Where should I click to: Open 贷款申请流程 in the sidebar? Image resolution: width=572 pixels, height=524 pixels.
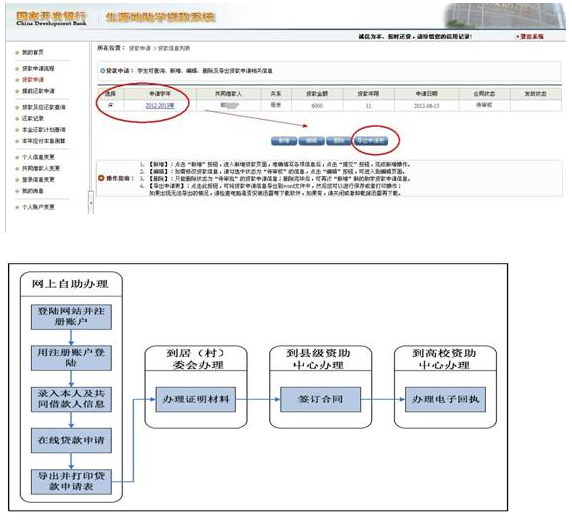38,69
